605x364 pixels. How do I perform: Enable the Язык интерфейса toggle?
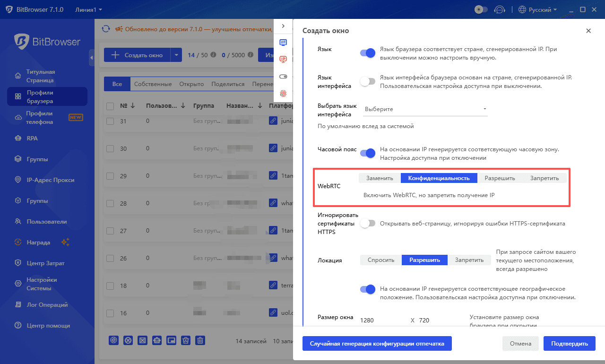click(x=367, y=81)
